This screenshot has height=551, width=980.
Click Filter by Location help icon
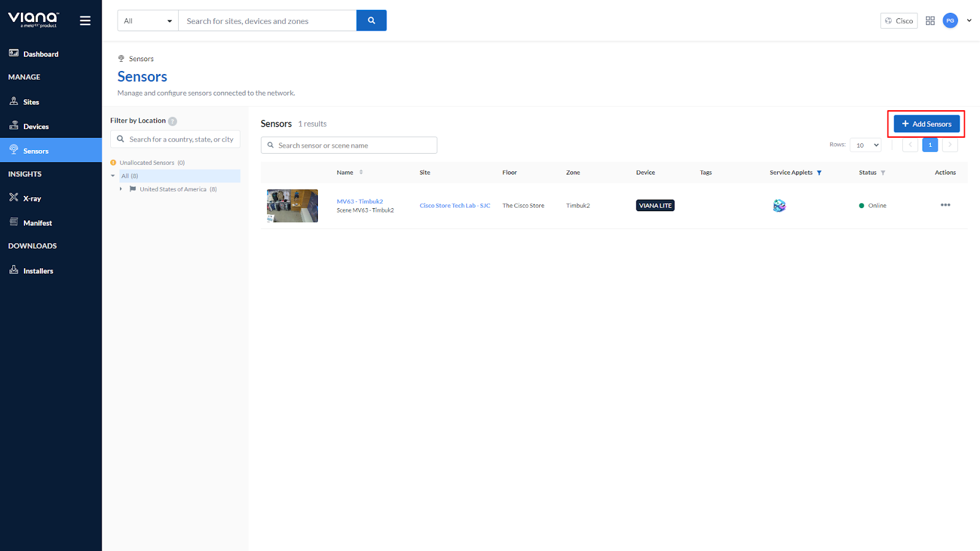point(173,121)
